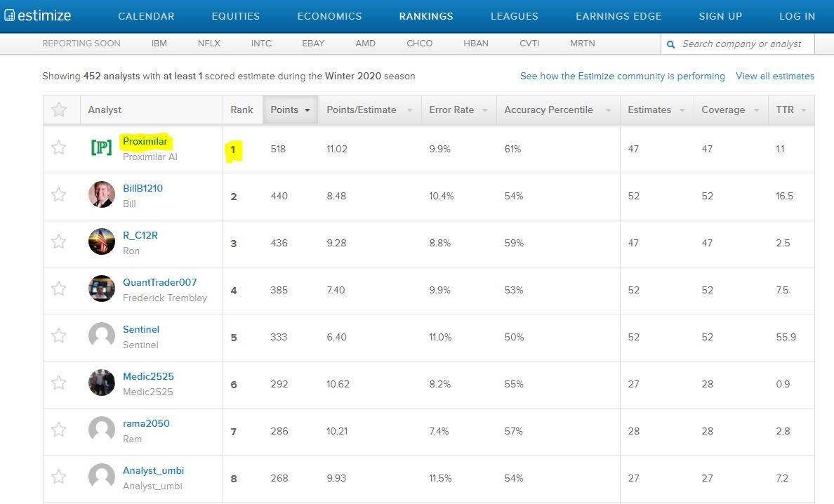The height and width of the screenshot is (504, 834).
Task: Star the R_C12R analyst row
Action: point(58,241)
